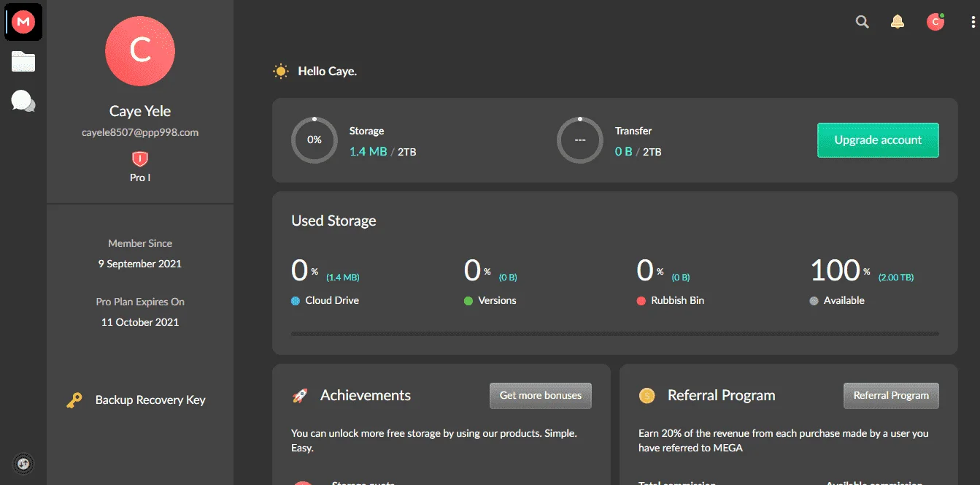Click the used storage progress bar

pos(615,334)
